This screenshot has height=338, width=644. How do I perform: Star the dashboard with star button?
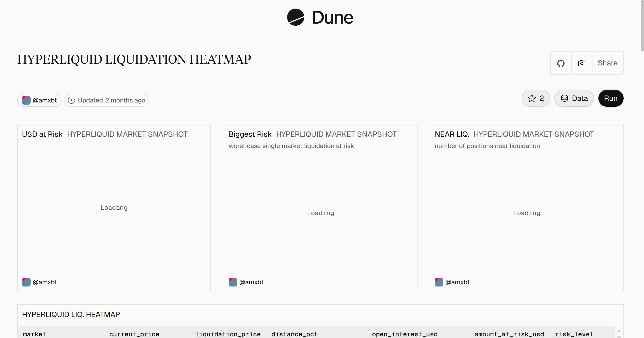(x=536, y=98)
